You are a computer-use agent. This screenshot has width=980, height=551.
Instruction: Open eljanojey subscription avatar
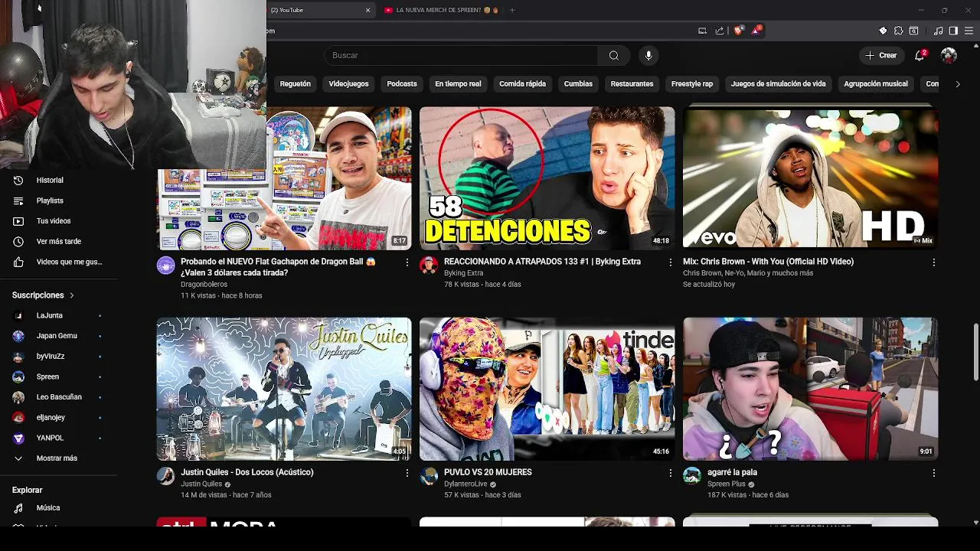tap(18, 417)
